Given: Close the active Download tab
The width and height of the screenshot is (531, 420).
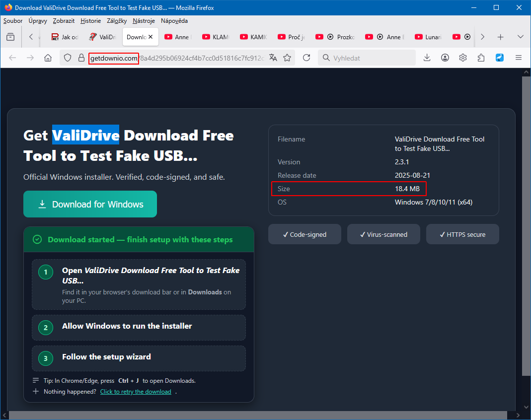Looking at the screenshot, I should (151, 37).
